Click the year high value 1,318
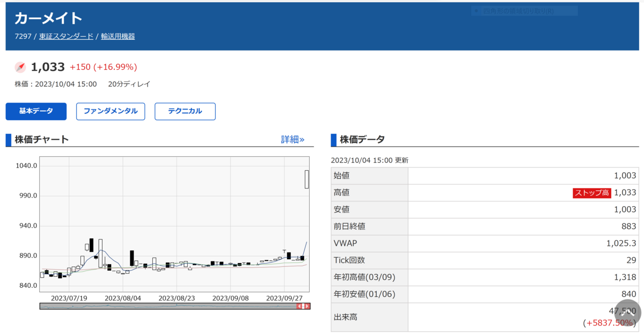 coord(626,277)
